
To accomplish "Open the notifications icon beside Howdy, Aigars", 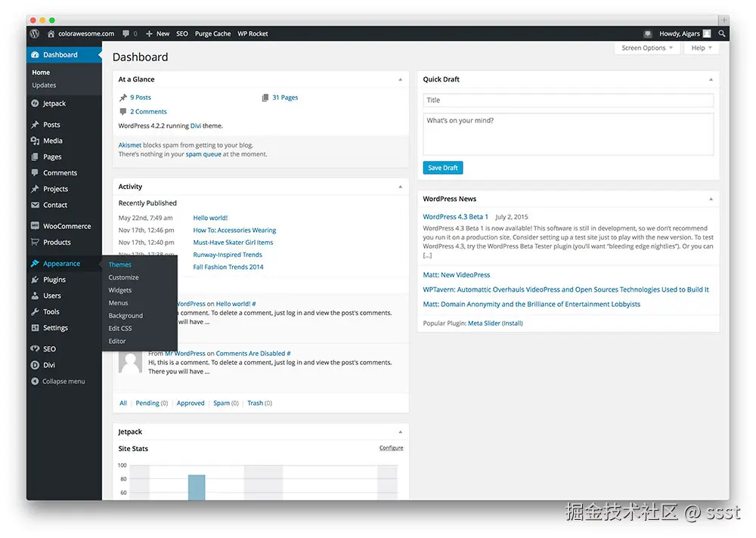I will coord(648,34).
